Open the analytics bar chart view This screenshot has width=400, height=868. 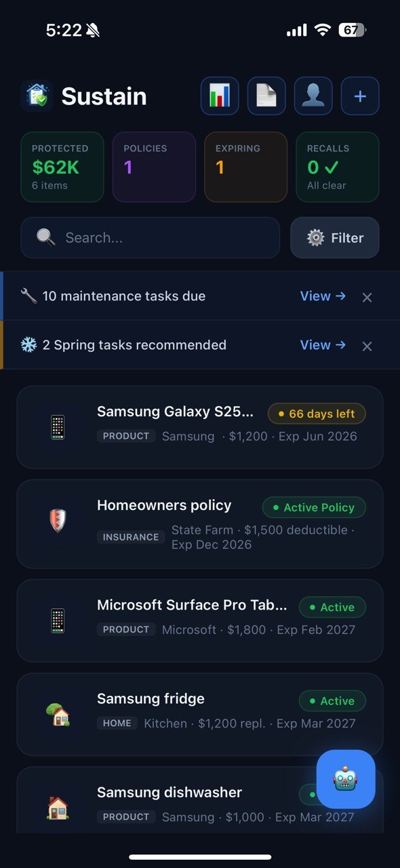tap(219, 96)
